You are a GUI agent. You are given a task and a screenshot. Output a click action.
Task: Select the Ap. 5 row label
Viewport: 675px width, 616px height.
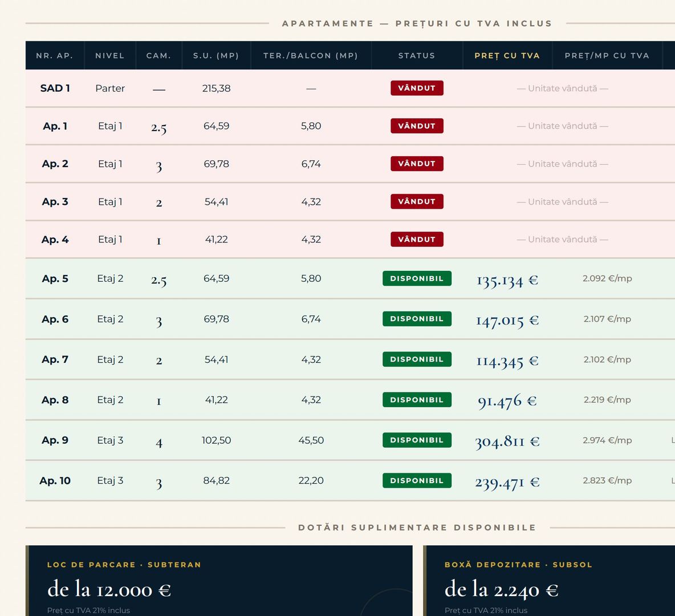tap(55, 279)
